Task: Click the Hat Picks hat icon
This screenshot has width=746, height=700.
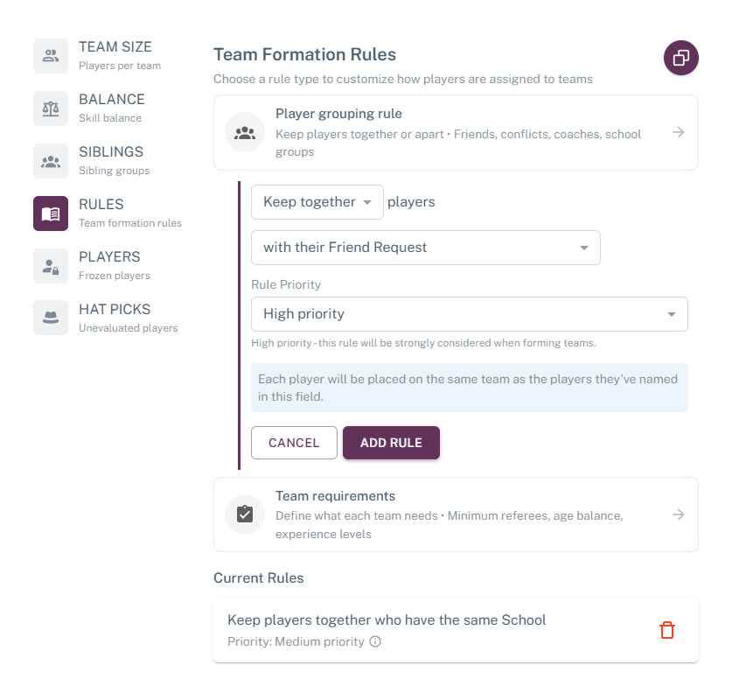Action: [x=51, y=318]
